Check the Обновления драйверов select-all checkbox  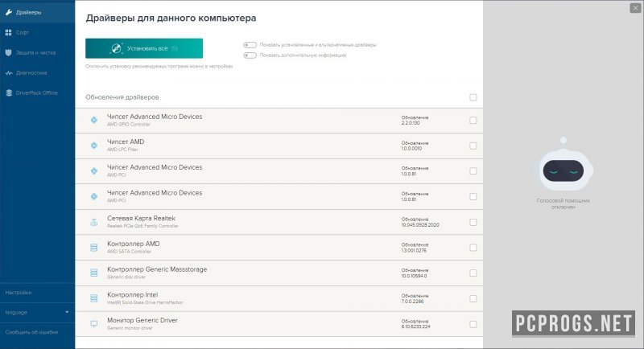[473, 97]
